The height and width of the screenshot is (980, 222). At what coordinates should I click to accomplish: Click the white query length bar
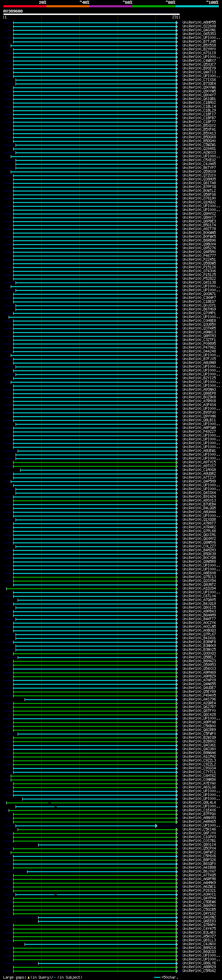(92, 15)
